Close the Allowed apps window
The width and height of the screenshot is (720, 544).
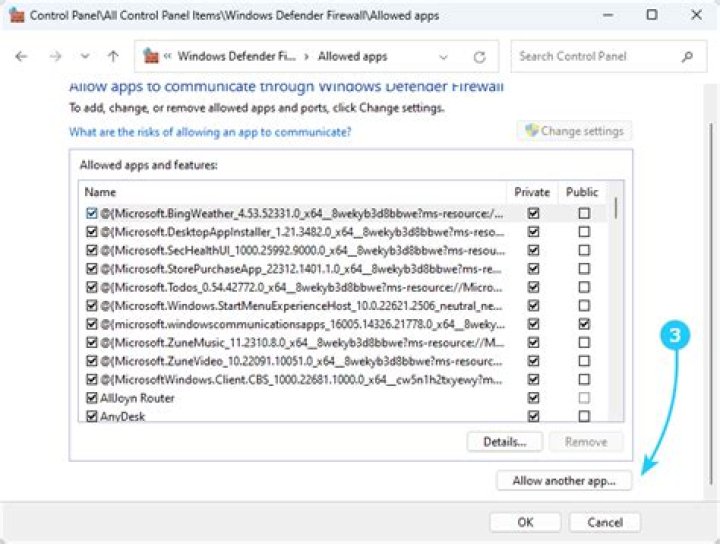(x=696, y=15)
